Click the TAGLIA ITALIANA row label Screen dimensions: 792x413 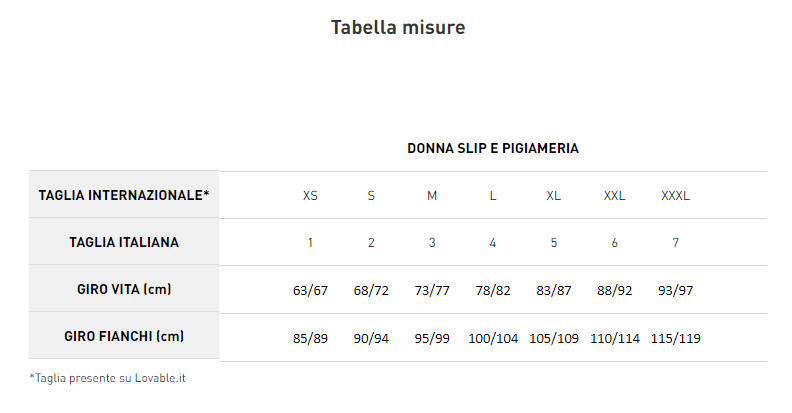point(124,242)
